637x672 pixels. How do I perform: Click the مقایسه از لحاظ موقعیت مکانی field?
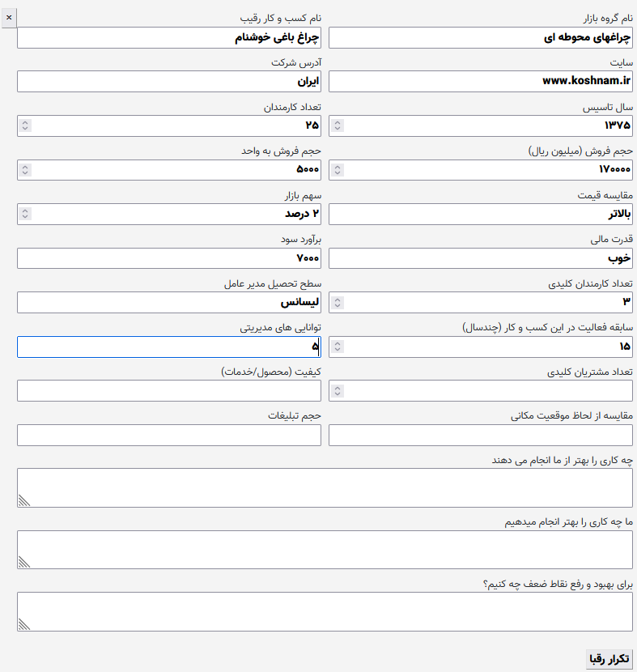pyautogui.click(x=481, y=435)
